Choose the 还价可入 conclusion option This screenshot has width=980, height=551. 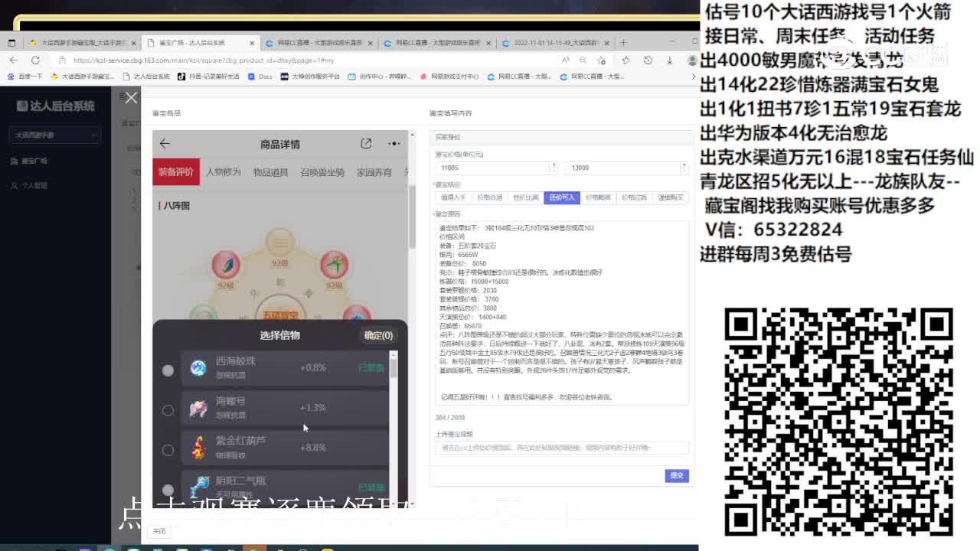tap(561, 197)
